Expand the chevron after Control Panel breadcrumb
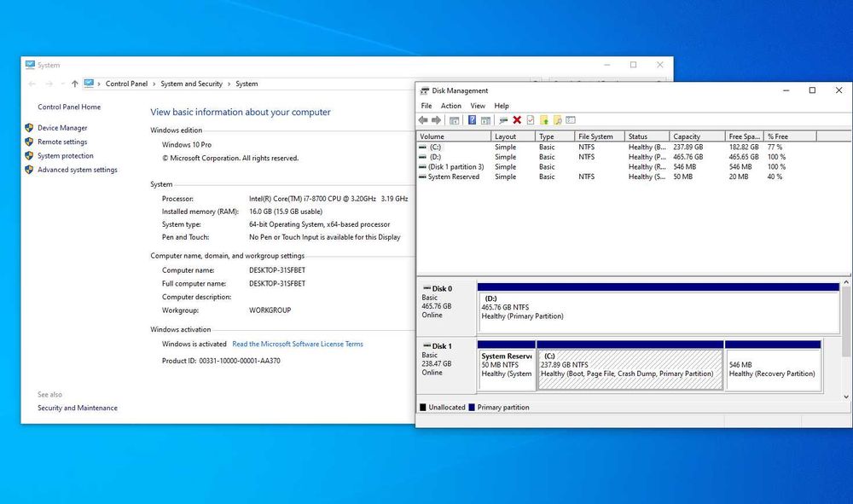This screenshot has height=504, width=853. click(x=154, y=84)
